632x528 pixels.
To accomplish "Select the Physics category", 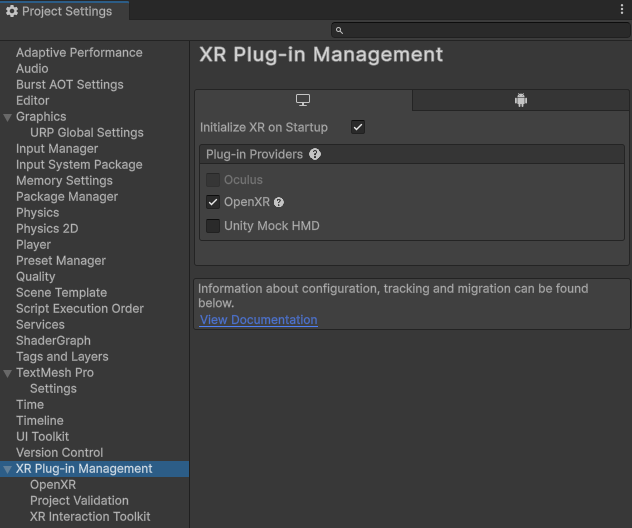I will 37,212.
